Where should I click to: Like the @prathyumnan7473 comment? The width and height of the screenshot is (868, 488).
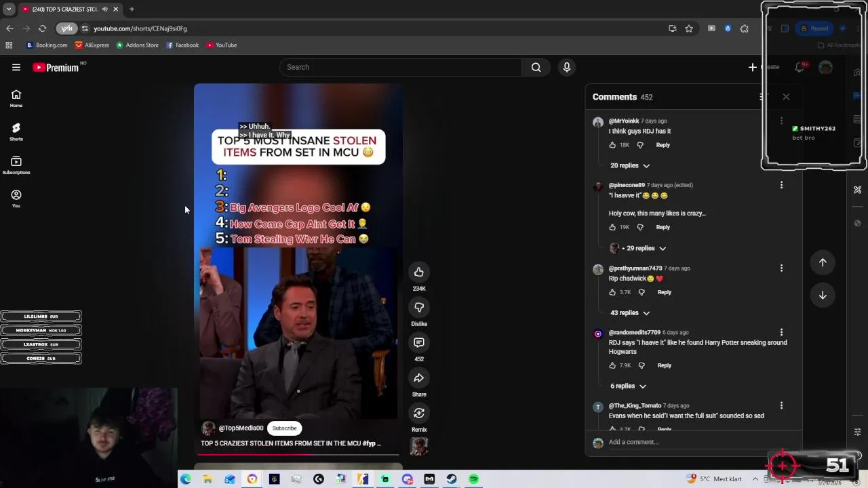pos(612,292)
